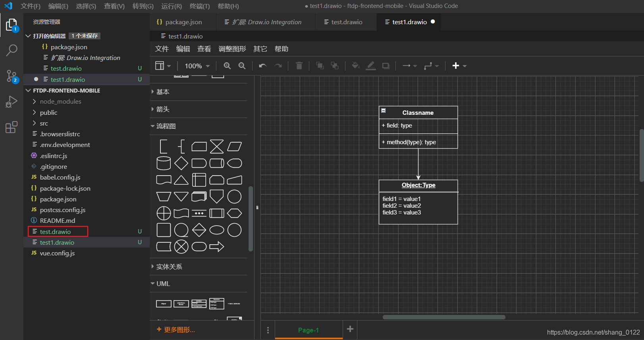Select the internal storage flowchart shape
Image resolution: width=644 pixels, height=340 pixels.
[x=199, y=180]
